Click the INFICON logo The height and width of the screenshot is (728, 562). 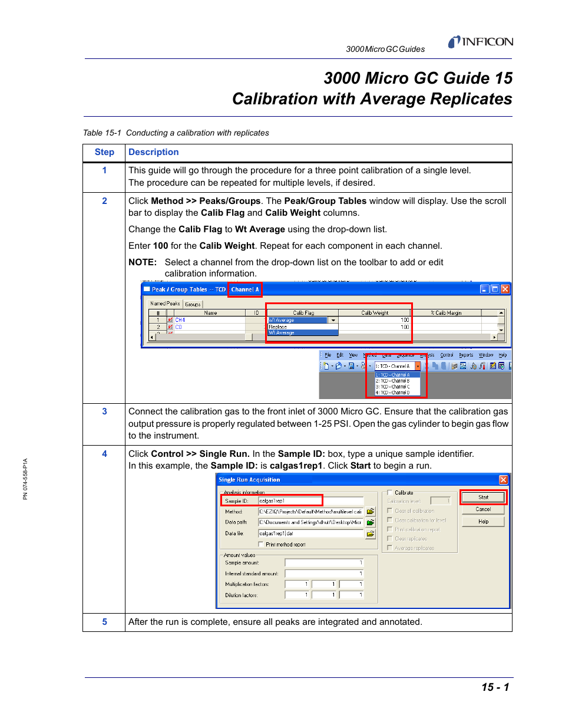(481, 42)
